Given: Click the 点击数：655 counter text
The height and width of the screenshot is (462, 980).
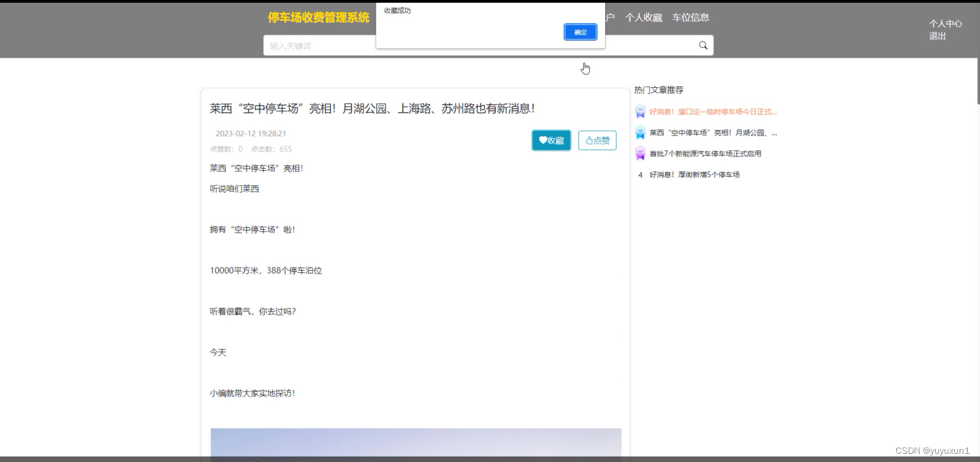Looking at the screenshot, I should click(x=271, y=149).
